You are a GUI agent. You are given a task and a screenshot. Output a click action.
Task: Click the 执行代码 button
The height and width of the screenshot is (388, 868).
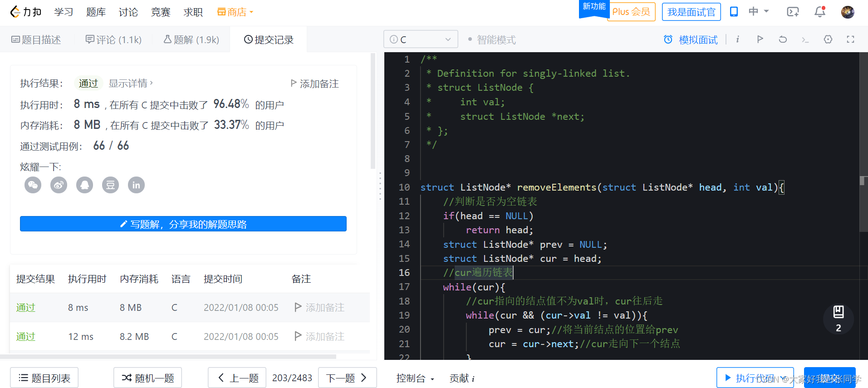pos(755,378)
